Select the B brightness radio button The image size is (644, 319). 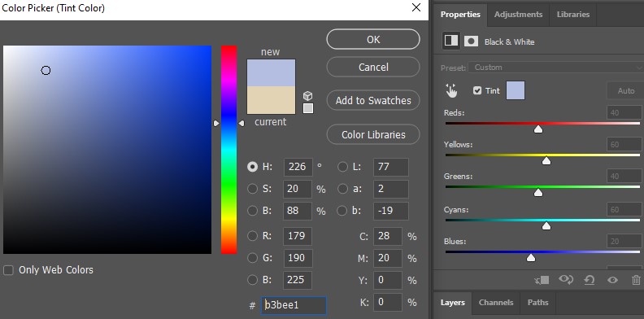pos(252,211)
